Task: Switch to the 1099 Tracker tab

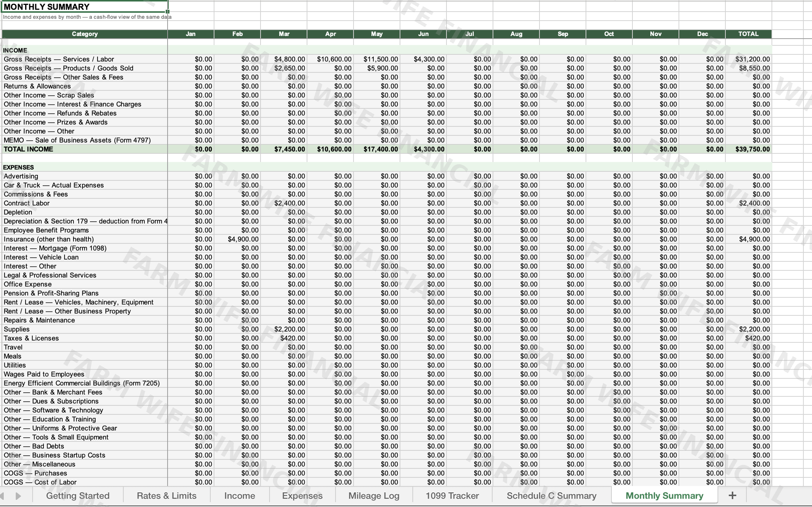Action: coord(452,495)
